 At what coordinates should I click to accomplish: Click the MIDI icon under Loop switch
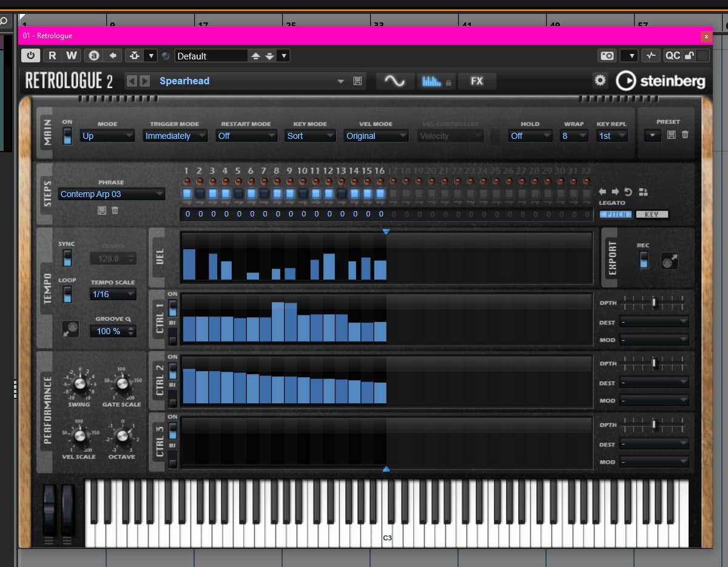(70, 329)
